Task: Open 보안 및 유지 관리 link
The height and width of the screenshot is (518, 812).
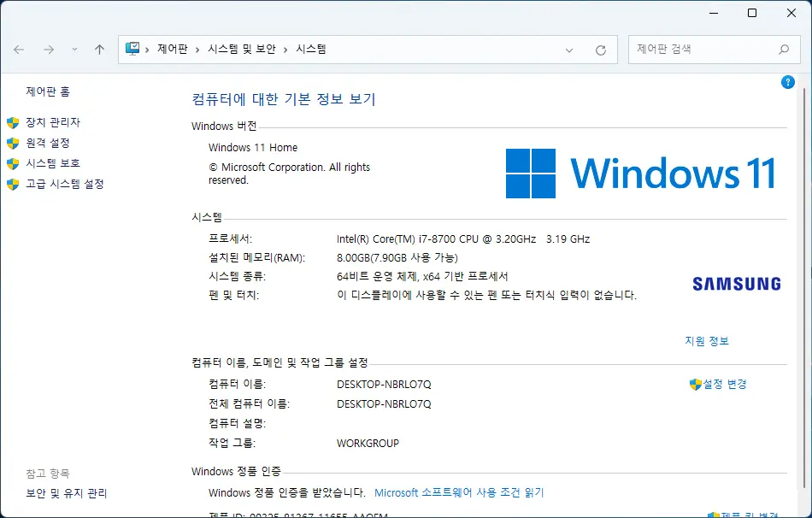Action: [67, 493]
